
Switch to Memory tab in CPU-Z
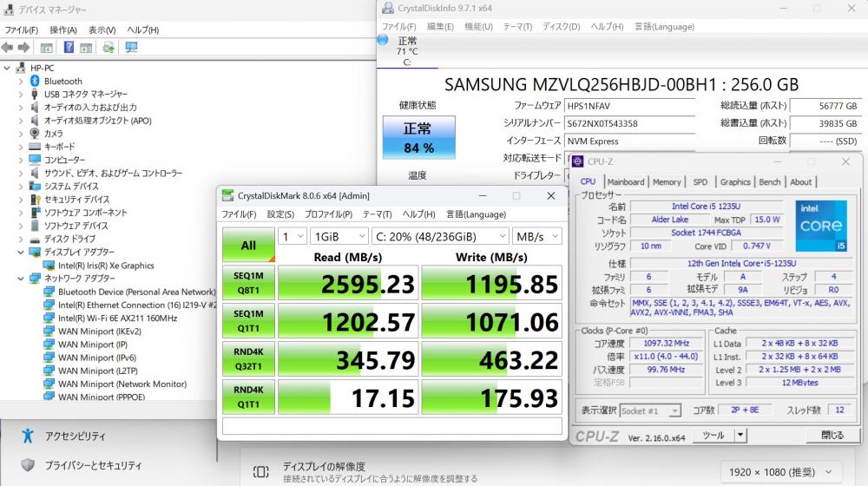pos(667,182)
